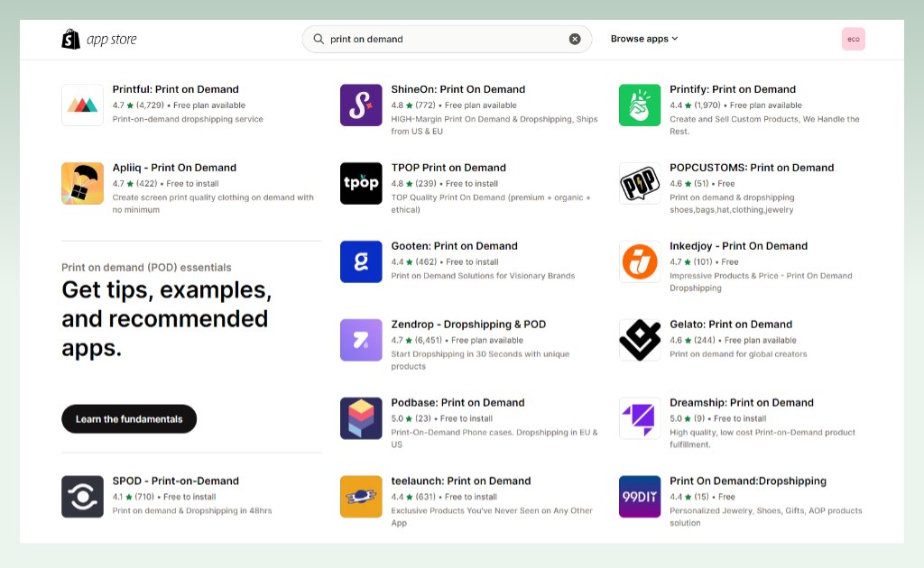Click 'Print-on-demand dropshipping service' description
Screen dimensions: 924x568
pyautogui.click(x=188, y=119)
